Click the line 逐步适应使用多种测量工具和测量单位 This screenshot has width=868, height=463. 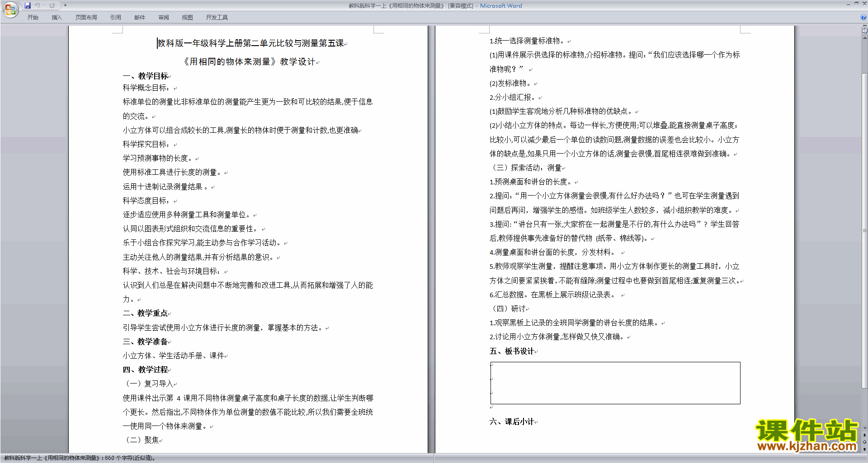188,215
